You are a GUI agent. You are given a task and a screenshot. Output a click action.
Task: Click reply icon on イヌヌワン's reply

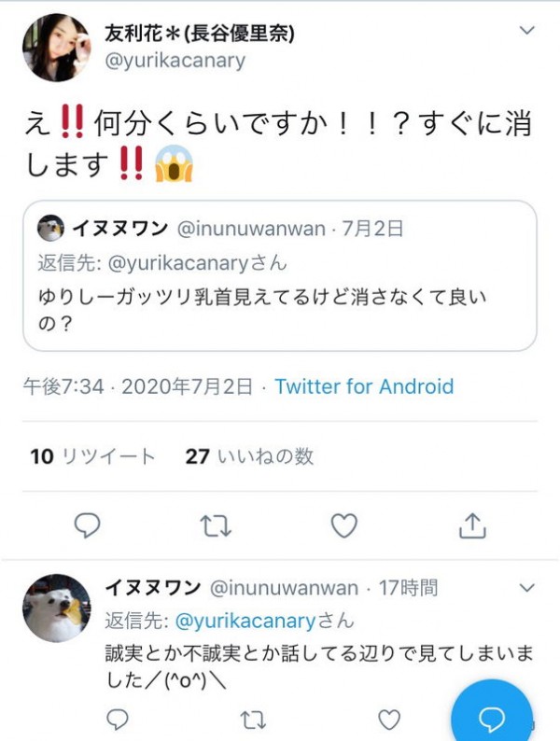coord(118,719)
